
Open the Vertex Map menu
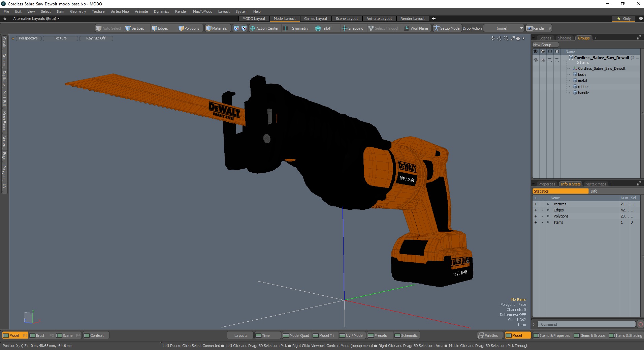pos(120,11)
